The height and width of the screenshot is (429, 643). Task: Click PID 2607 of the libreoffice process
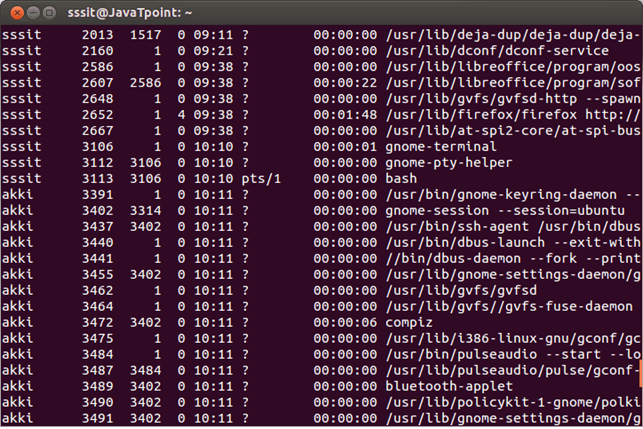pyautogui.click(x=98, y=83)
